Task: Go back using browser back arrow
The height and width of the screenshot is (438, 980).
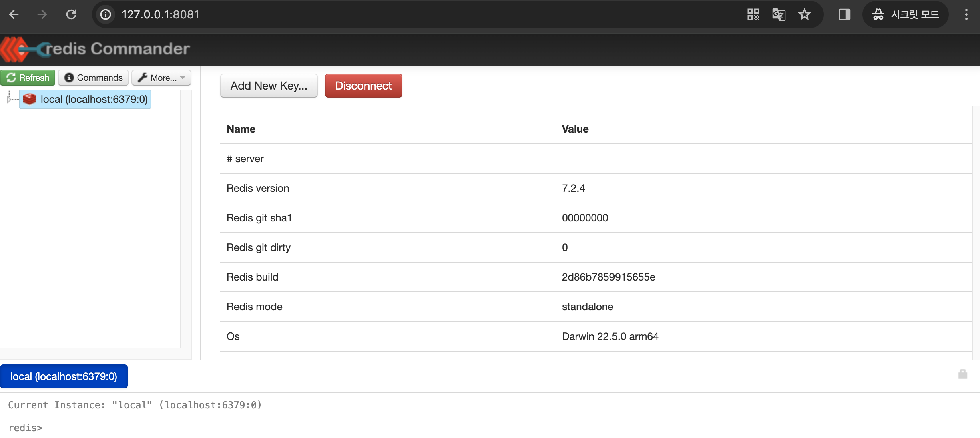Action: 14,15
